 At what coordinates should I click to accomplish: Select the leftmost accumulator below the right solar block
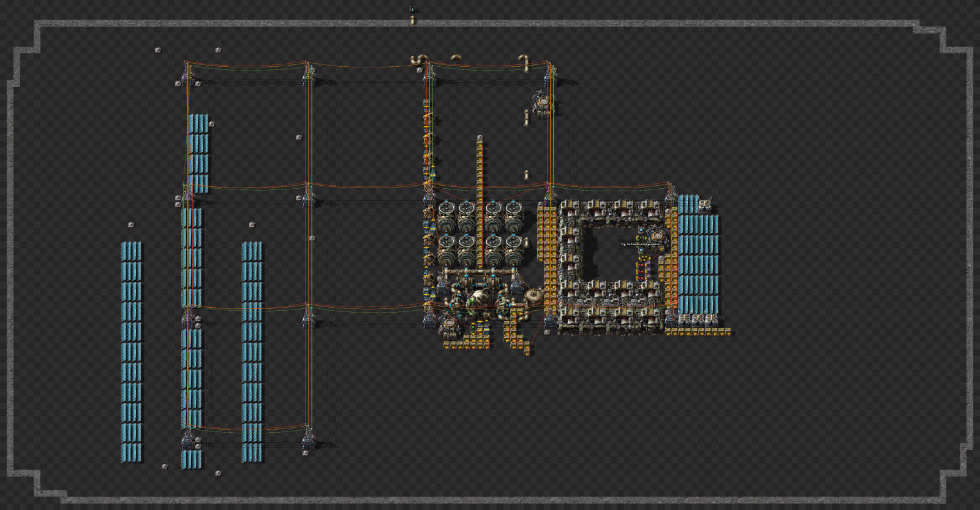pos(685,319)
